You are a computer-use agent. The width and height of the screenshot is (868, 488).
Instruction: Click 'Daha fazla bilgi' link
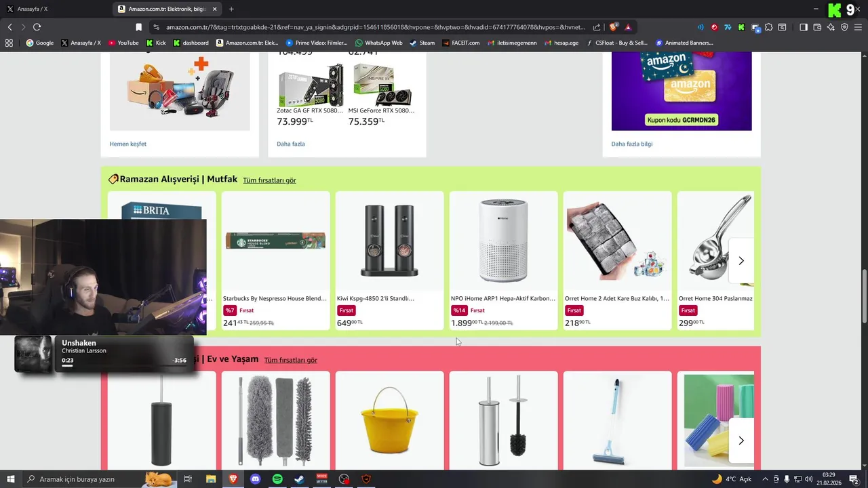click(631, 144)
